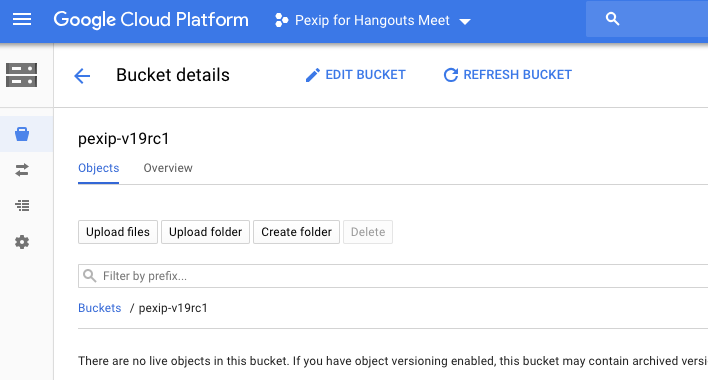The image size is (708, 380).
Task: Open the Settings gear in sidebar
Action: point(22,242)
